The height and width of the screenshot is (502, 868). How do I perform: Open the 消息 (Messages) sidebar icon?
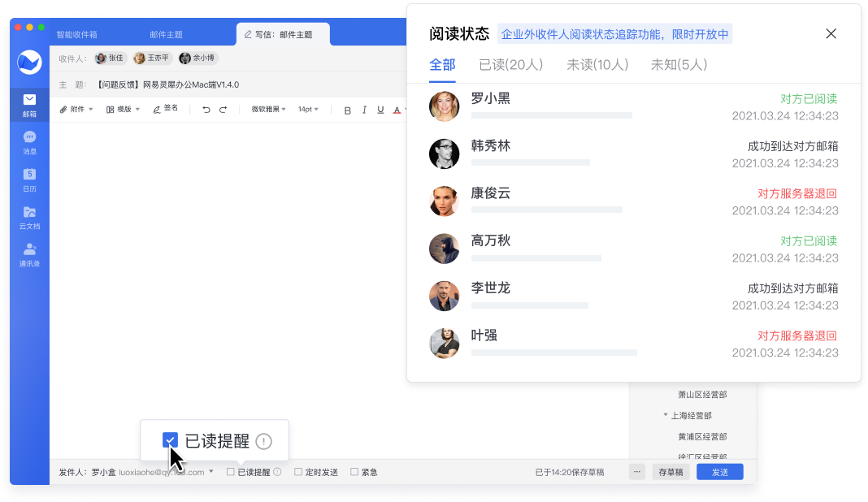tap(29, 141)
